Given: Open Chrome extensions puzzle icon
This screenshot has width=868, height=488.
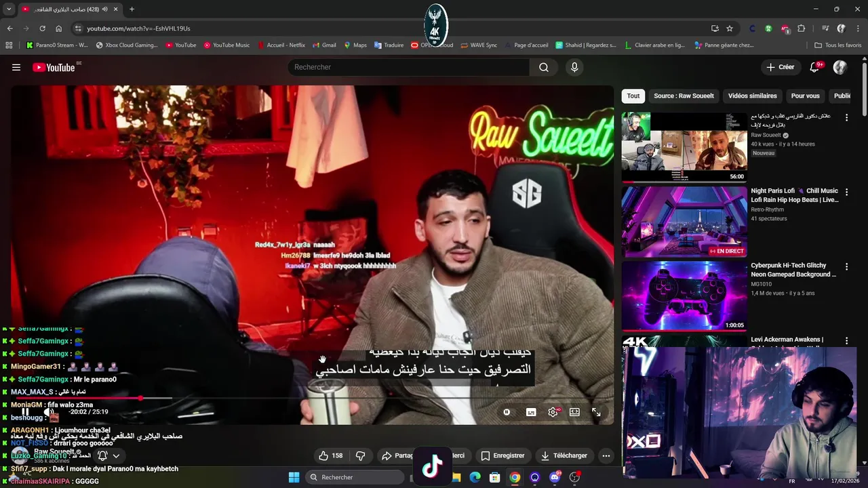Looking at the screenshot, I should pos(802,28).
